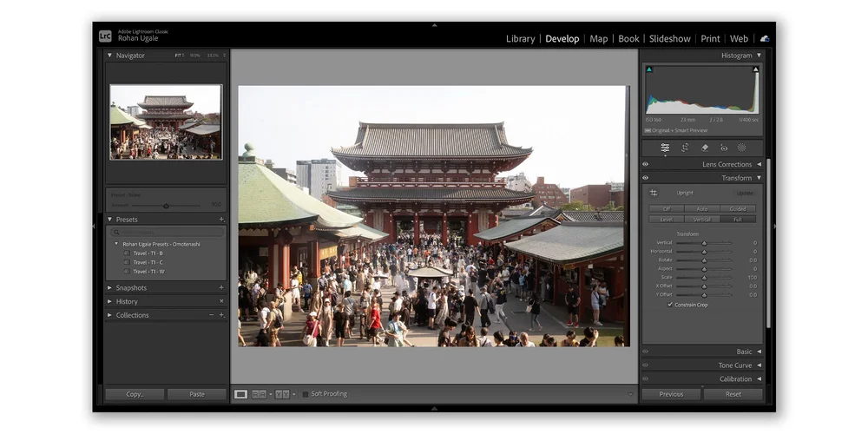The height and width of the screenshot is (434, 868).
Task: Hide the bottom filmstrip panel arrow
Action: click(434, 409)
